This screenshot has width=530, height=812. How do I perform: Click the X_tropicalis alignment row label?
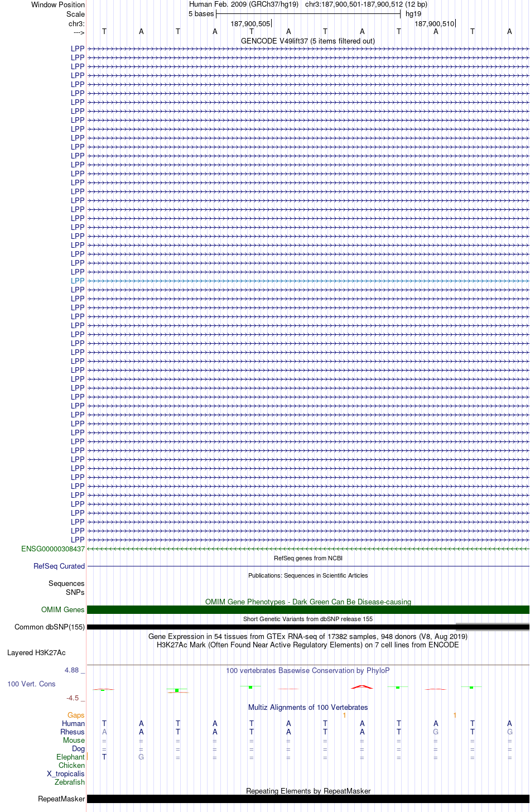pyautogui.click(x=66, y=773)
